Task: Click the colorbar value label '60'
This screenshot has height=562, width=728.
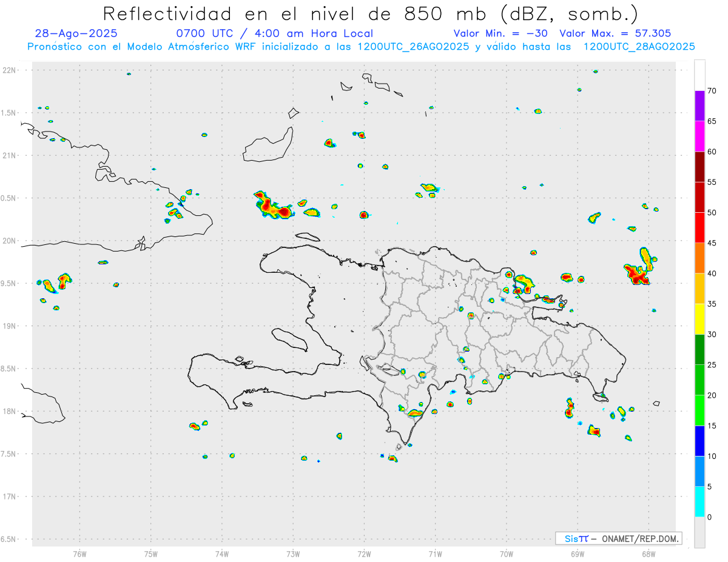Action: click(x=712, y=152)
